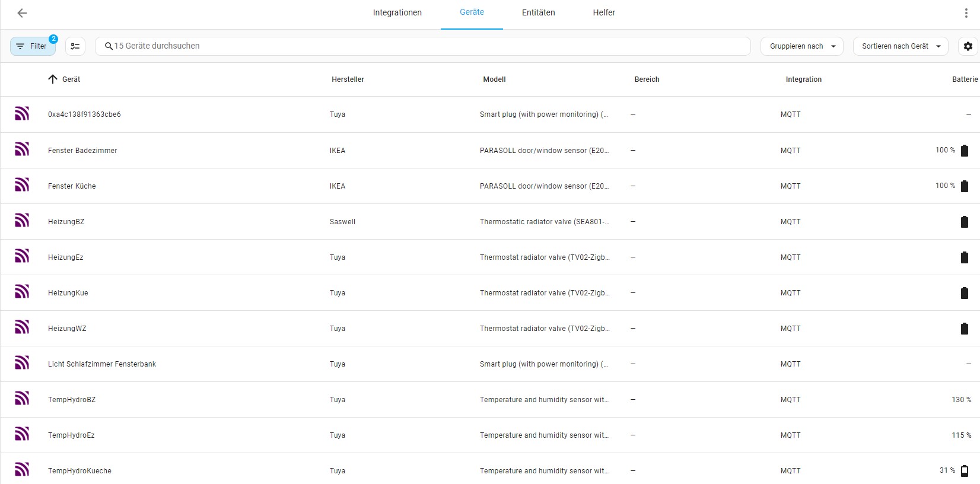Click MQTT icon of Fenster Küche row
980x484 pixels.
pos(22,184)
